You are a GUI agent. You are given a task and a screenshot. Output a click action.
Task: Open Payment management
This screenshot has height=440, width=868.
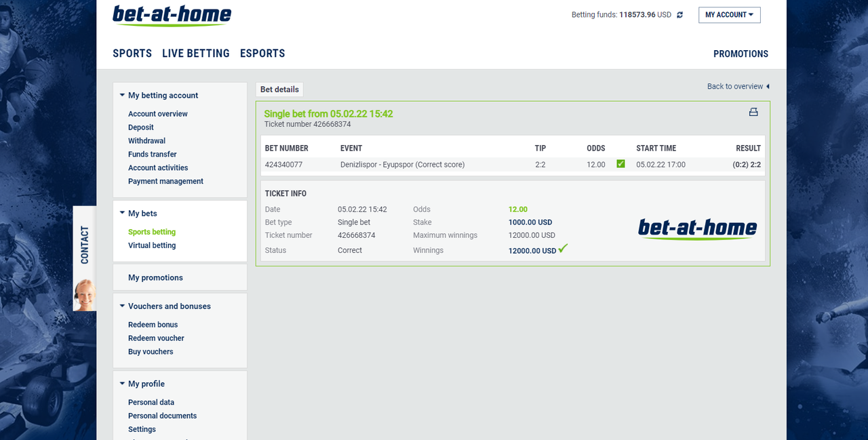(165, 182)
